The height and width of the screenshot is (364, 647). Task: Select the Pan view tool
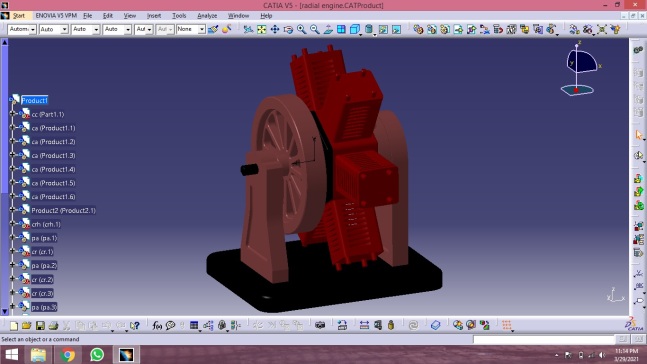click(275, 29)
